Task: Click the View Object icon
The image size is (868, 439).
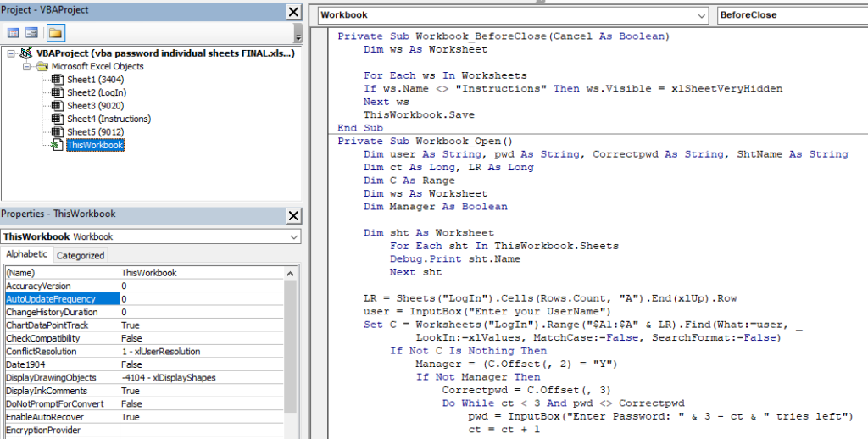Action: [x=31, y=33]
